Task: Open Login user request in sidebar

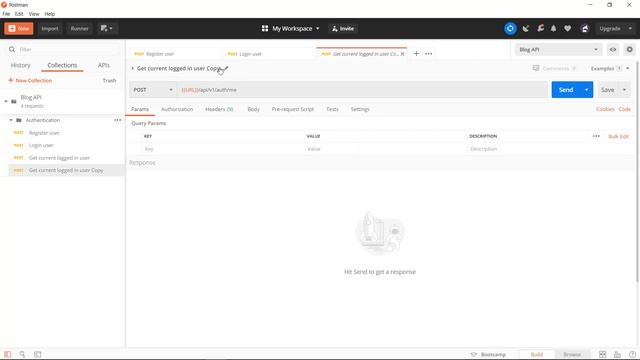Action: click(x=41, y=145)
